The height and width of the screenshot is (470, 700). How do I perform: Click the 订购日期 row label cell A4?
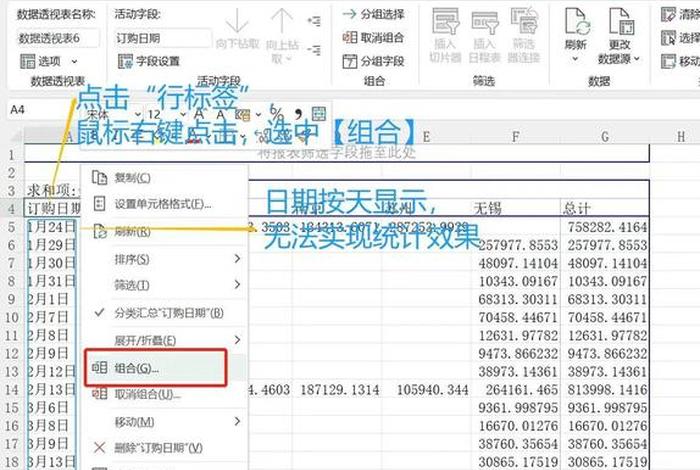[52, 208]
